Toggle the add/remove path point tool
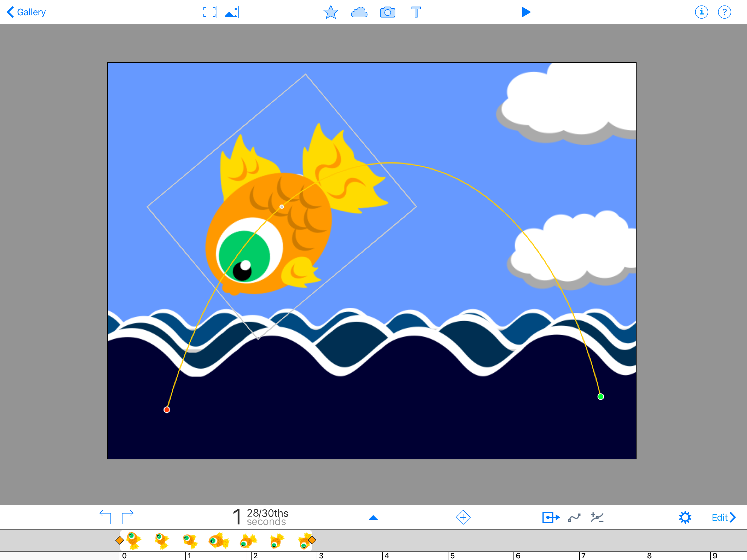 point(597,517)
